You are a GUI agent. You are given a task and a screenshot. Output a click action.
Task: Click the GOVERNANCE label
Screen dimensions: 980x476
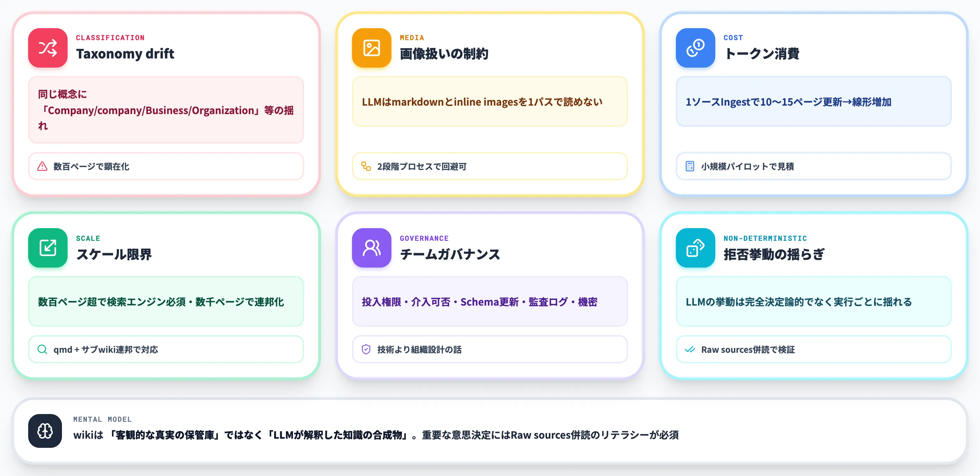tap(424, 238)
